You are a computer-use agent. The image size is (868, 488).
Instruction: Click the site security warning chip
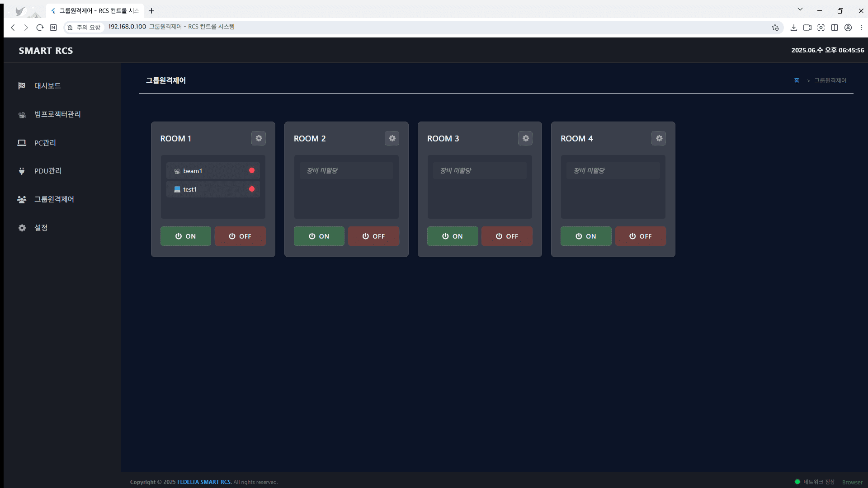[x=84, y=28]
